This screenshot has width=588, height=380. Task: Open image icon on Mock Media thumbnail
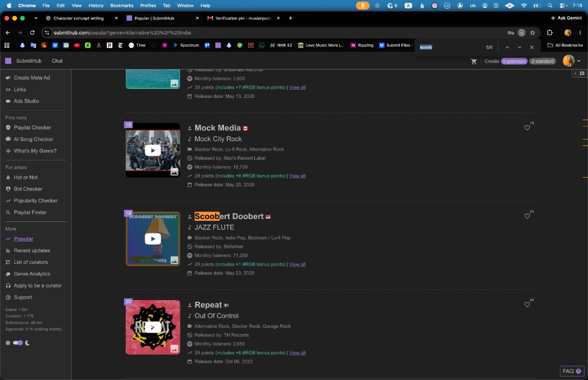pyautogui.click(x=175, y=172)
